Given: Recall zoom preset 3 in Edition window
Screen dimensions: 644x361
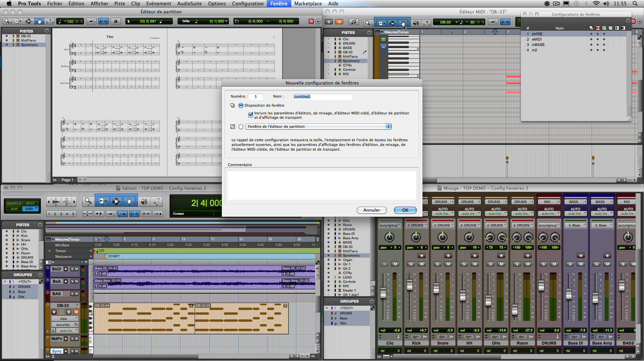Looking at the screenshot, I should (x=61, y=214).
